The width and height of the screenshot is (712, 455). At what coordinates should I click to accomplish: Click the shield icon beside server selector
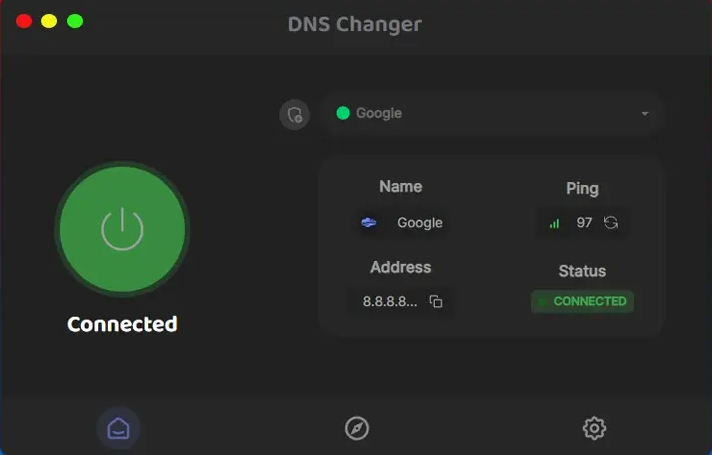tap(294, 115)
